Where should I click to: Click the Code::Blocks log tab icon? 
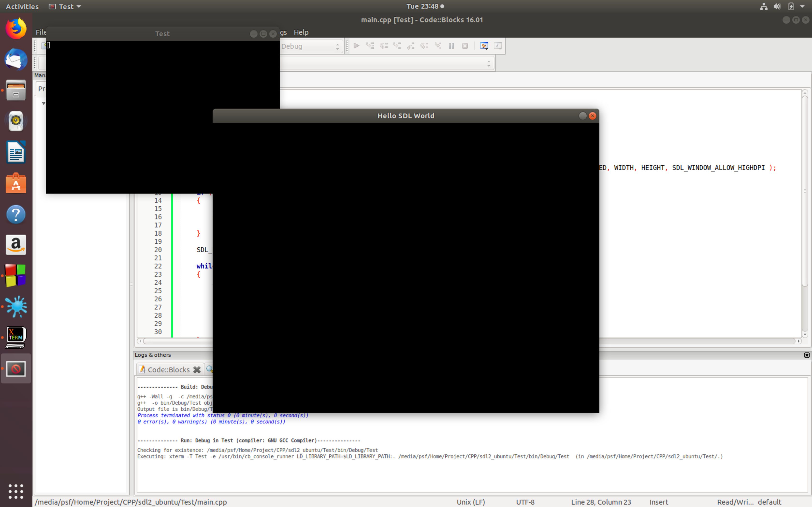coord(142,369)
